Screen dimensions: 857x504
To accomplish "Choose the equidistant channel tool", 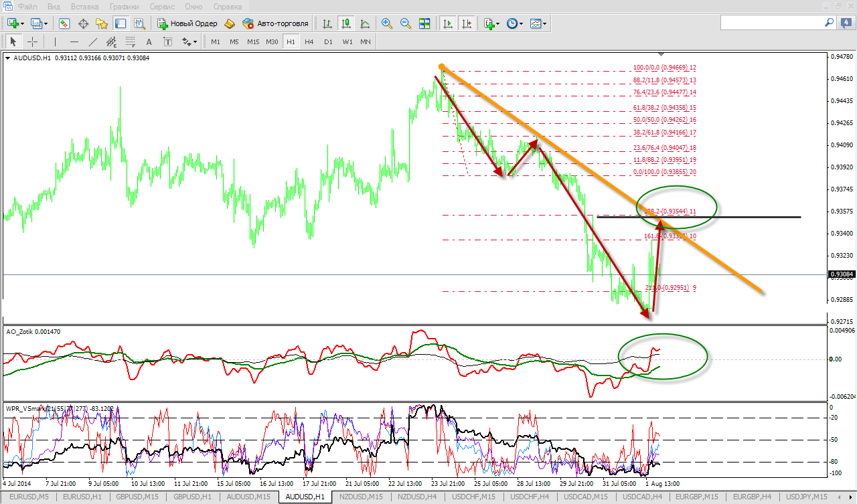I will click(x=111, y=41).
